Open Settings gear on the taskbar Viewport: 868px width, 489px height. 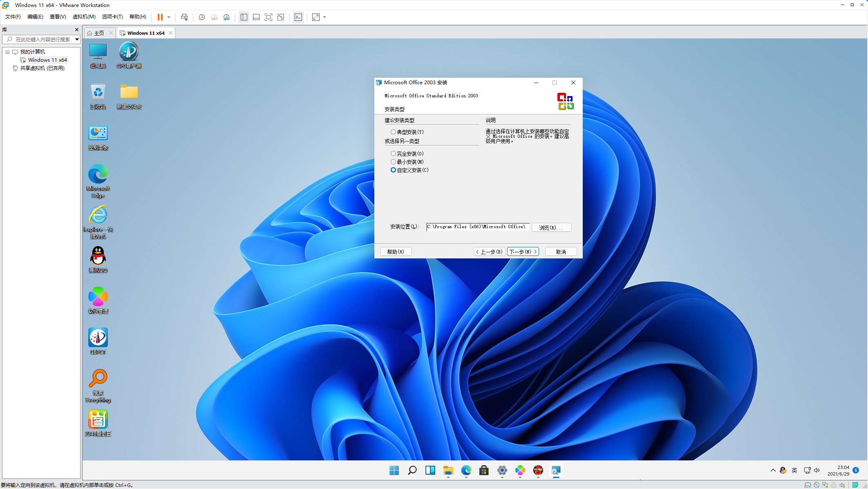(x=502, y=471)
